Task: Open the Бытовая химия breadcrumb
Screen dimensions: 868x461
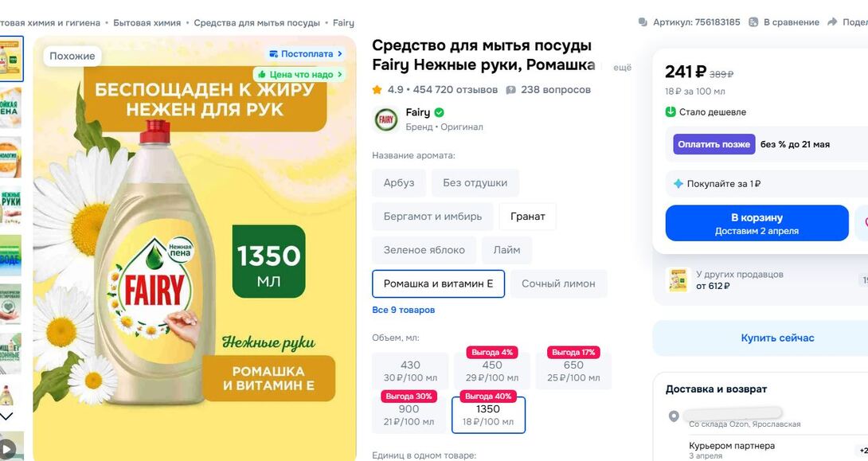Action: click(x=147, y=23)
